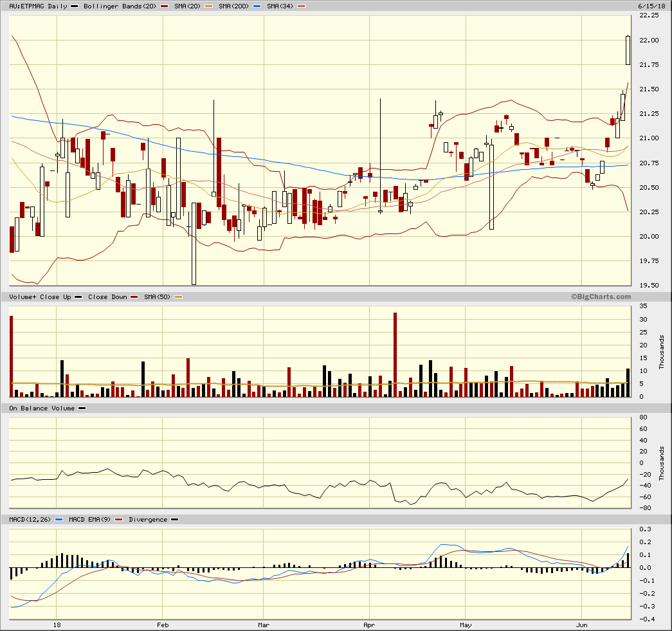The height and width of the screenshot is (631, 672).
Task: Click the SMA(50) volume legend label
Action: (x=158, y=297)
